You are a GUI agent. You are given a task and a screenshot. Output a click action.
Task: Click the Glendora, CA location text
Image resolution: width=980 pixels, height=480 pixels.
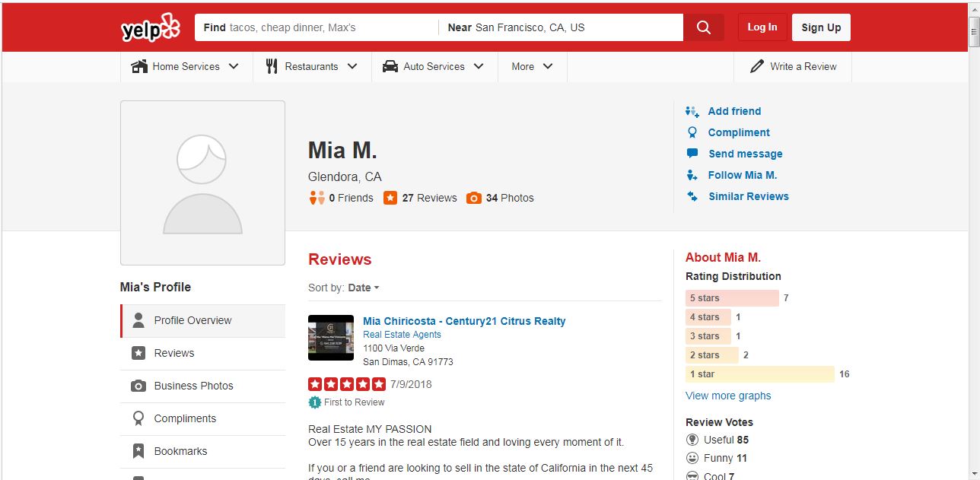(x=345, y=176)
